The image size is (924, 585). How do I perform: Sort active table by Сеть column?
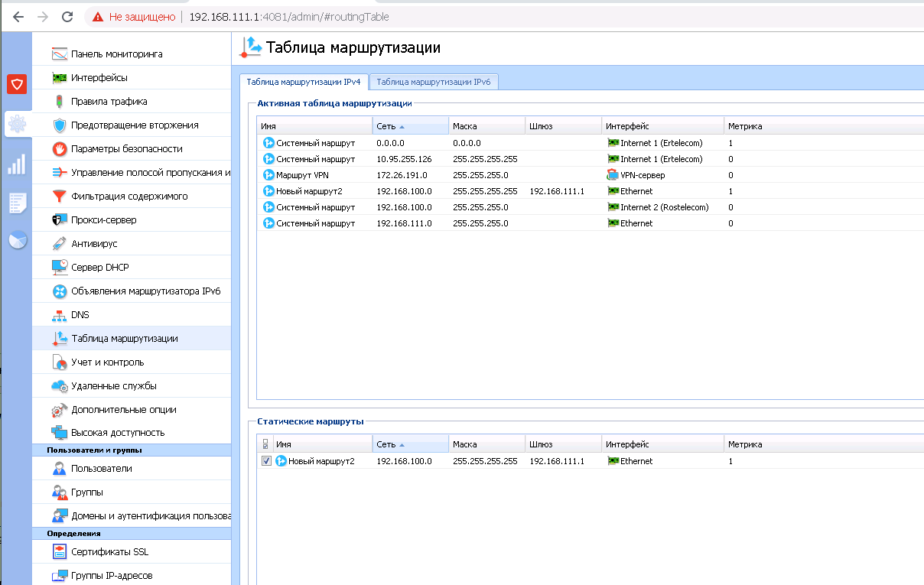(411, 126)
